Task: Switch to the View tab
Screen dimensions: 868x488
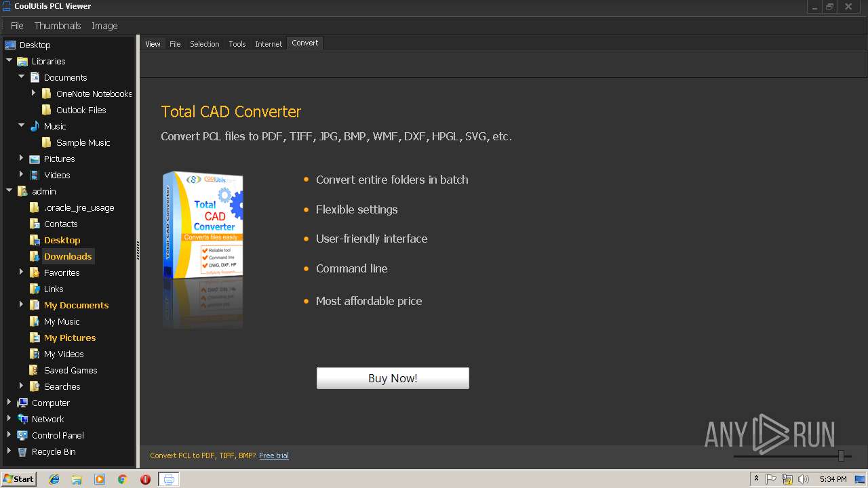Action: (153, 44)
